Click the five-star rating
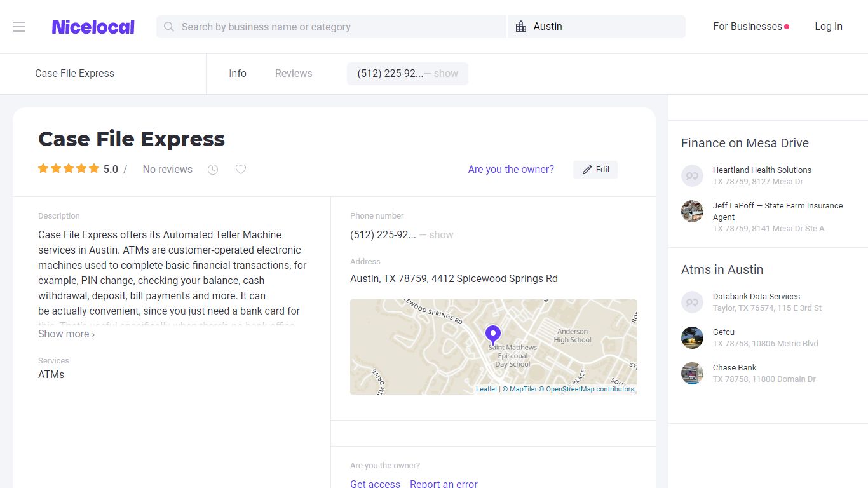 coord(69,169)
